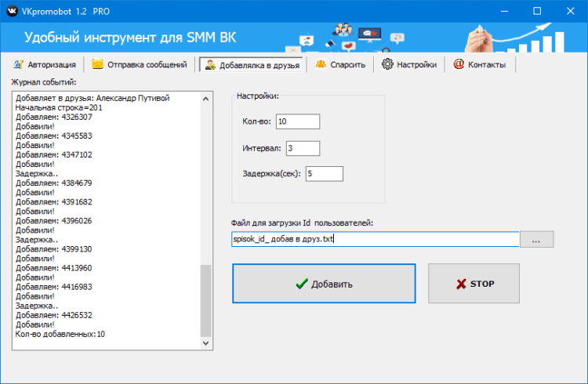Switch to Отправка сообщений tab
Image resolution: width=588 pixels, height=384 pixels.
coord(140,64)
